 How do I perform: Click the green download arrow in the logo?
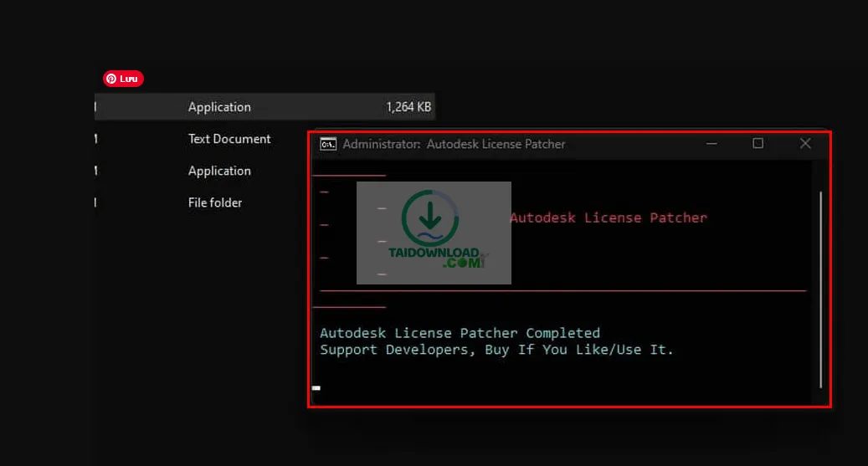pos(429,218)
